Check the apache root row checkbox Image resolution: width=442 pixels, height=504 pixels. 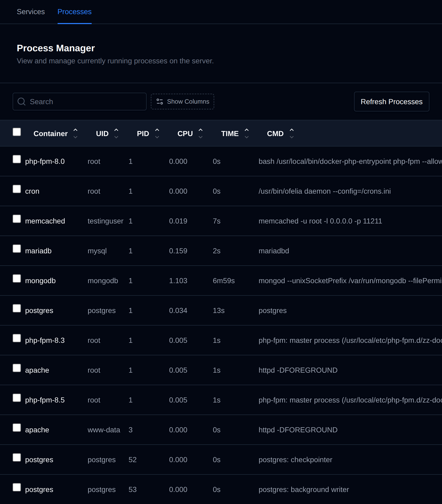pos(17,368)
